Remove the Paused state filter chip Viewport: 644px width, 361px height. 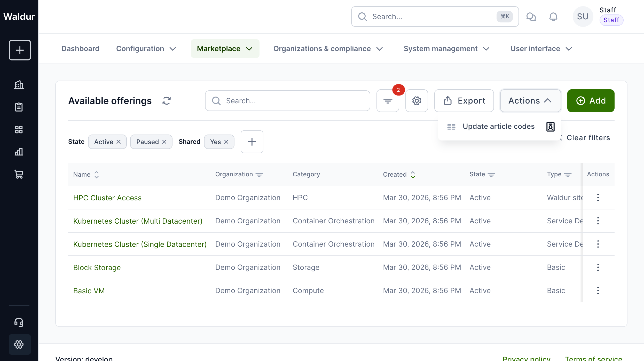point(164,142)
